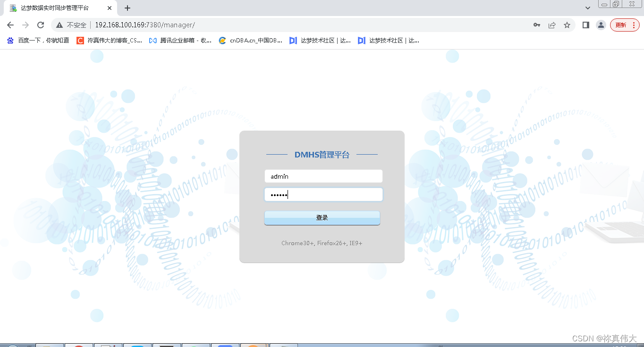644x347 pixels.
Task: Toggle the browser side panel icon
Action: point(586,25)
